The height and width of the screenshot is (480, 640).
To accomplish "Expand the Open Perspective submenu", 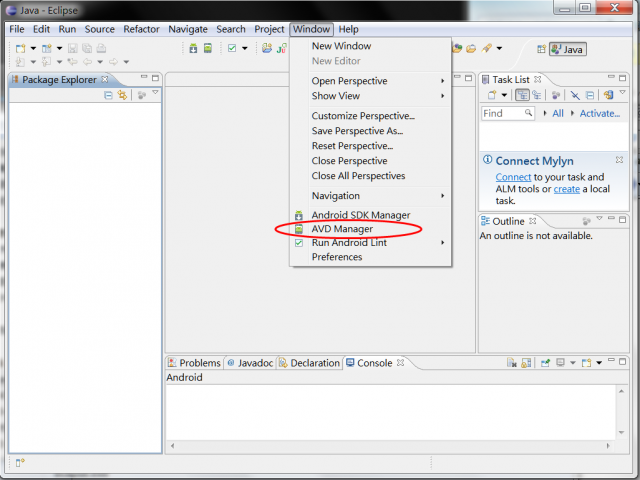I will coord(371,81).
